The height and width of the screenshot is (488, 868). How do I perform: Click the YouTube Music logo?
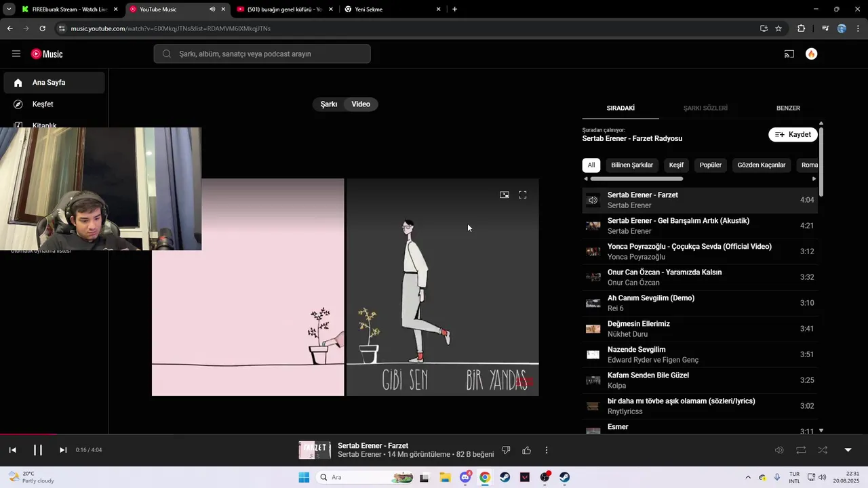tap(47, 54)
